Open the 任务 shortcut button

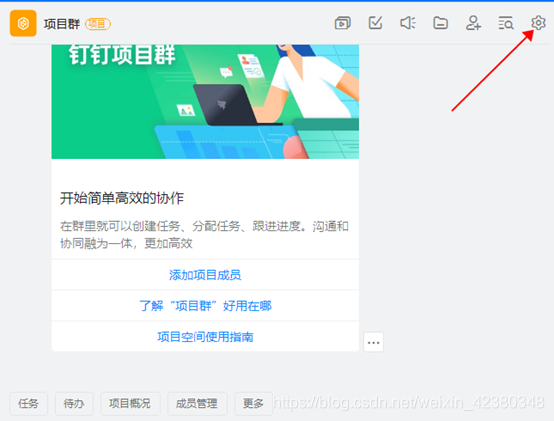(x=29, y=403)
